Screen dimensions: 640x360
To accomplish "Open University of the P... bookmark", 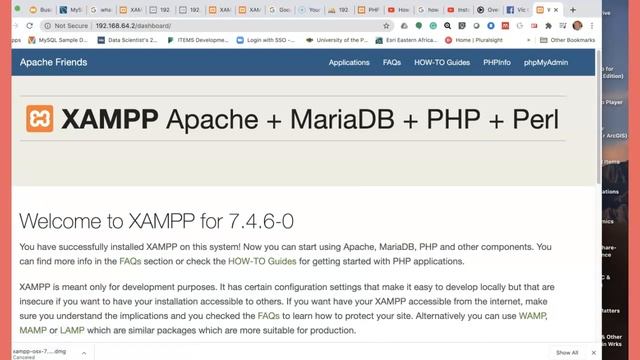I will coord(337,40).
